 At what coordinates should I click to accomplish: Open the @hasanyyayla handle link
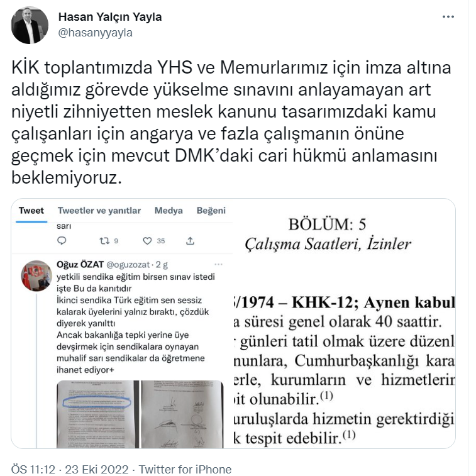point(95,33)
